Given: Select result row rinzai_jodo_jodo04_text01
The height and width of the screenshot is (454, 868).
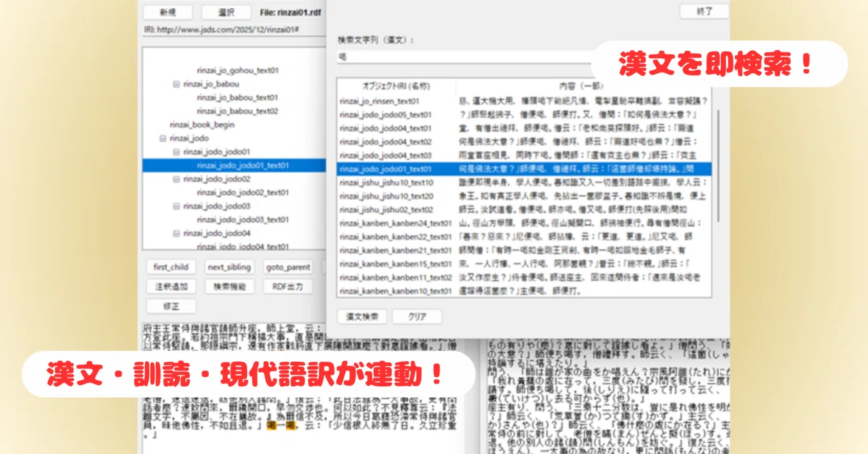Looking at the screenshot, I should coord(524,128).
